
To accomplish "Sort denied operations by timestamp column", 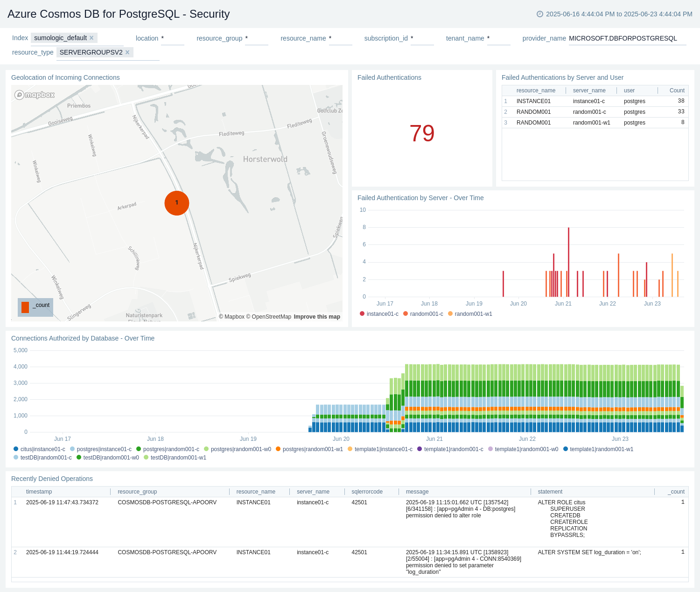I will coord(39,492).
